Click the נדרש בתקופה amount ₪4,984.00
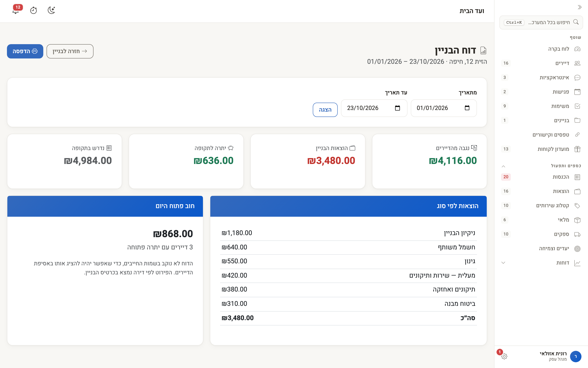Viewport: 588px width, 368px height. coord(88,161)
